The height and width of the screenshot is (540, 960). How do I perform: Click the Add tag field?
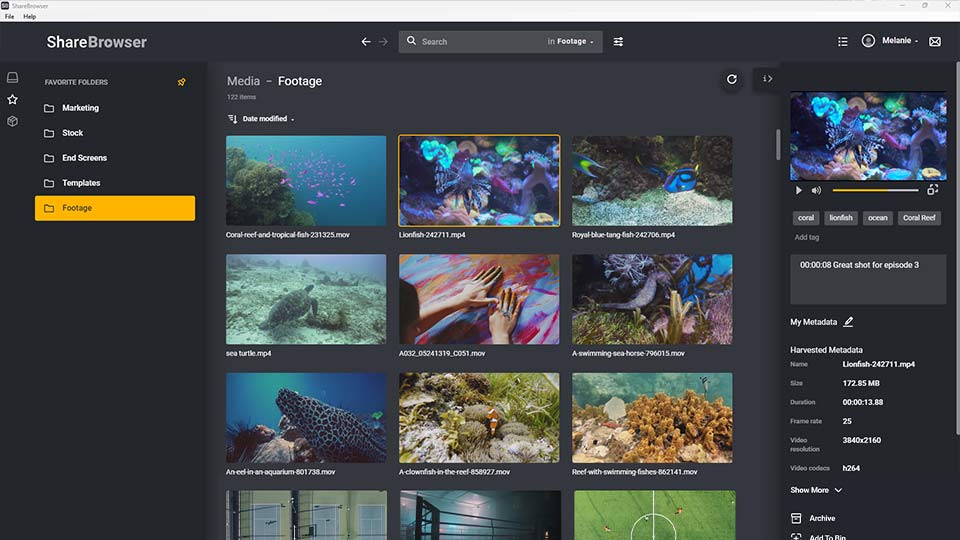click(806, 237)
